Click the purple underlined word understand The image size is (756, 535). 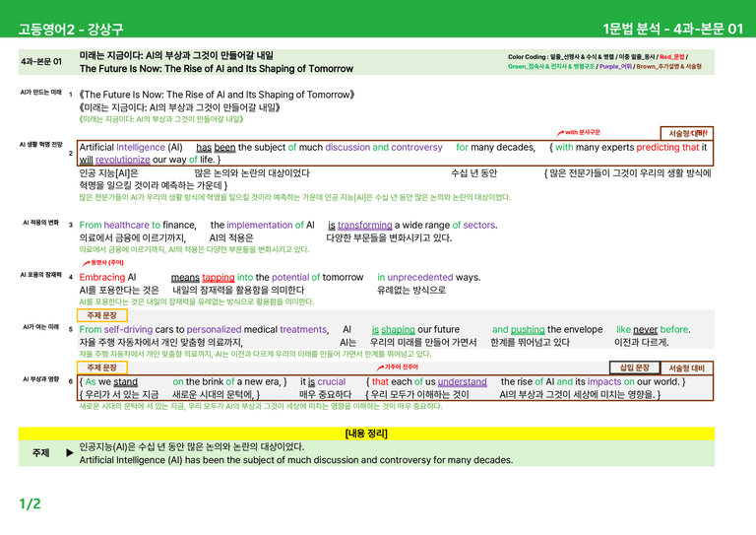click(x=463, y=382)
